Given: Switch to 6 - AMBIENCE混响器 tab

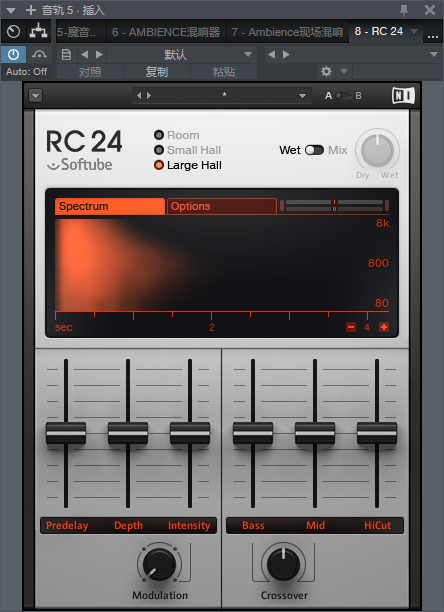Looking at the screenshot, I should (166, 32).
